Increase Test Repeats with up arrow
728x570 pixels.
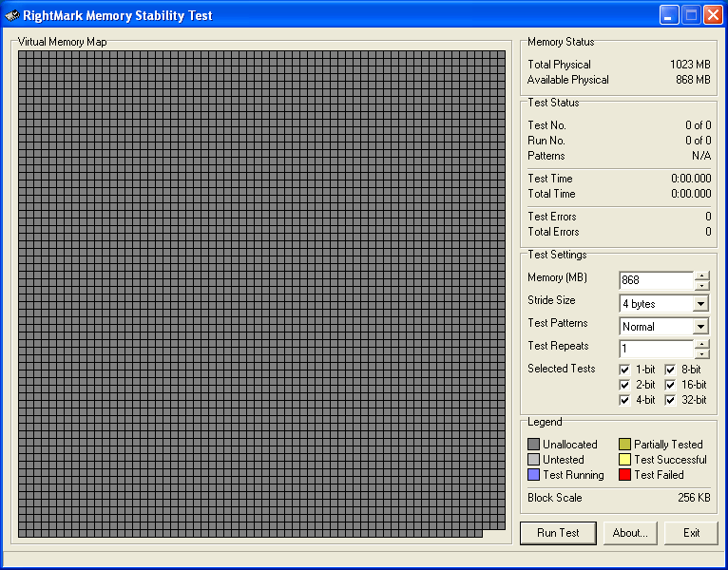tap(702, 345)
